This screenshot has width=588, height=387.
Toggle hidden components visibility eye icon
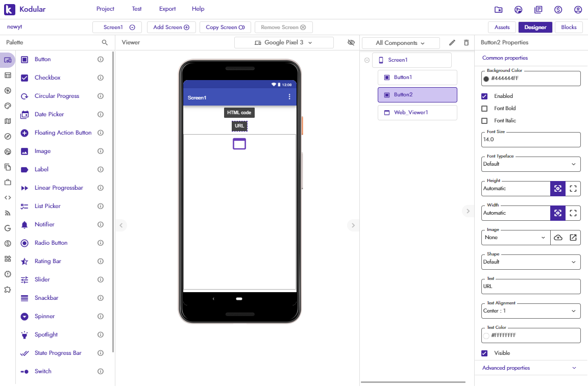(x=351, y=43)
